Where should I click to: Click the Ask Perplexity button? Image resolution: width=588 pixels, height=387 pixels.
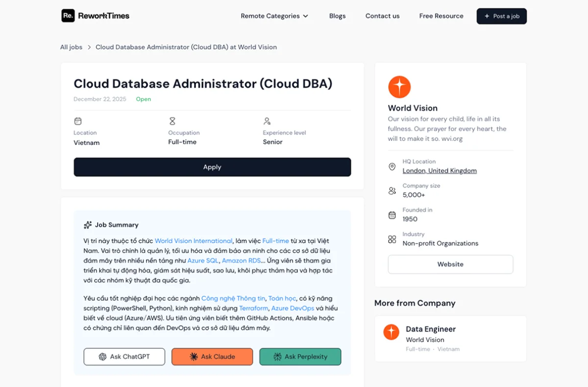tap(300, 357)
